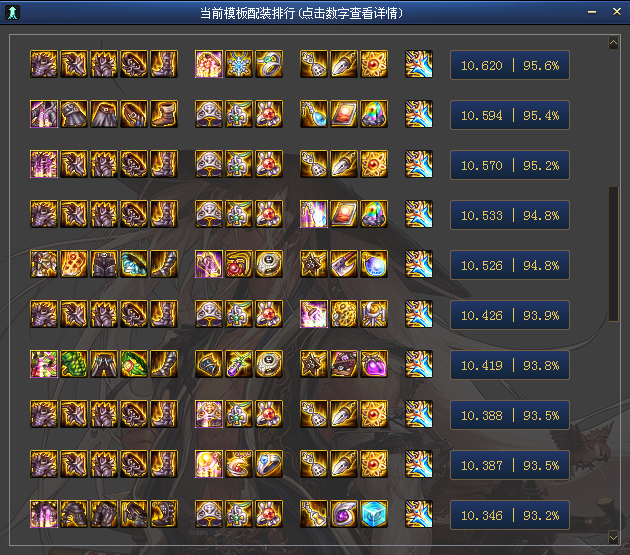Open the 10.526 | 94.8% ranking entry
The height and width of the screenshot is (555, 630).
pyautogui.click(x=509, y=265)
